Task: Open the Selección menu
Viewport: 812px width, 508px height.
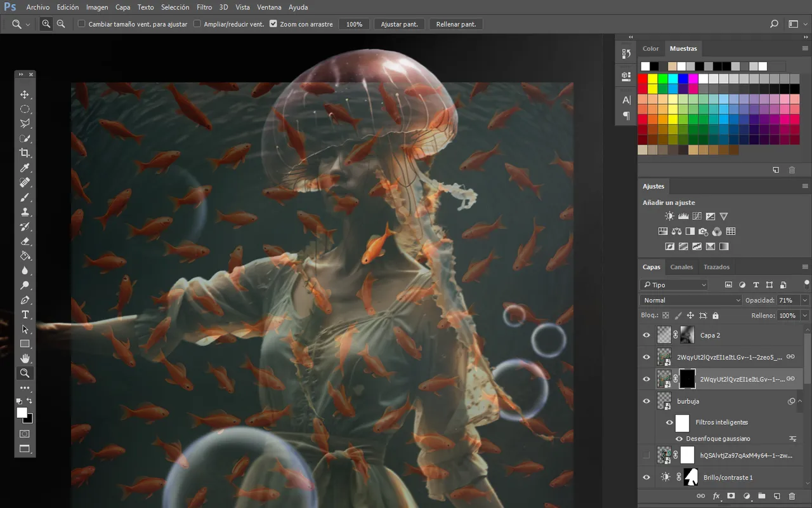Action: coord(175,7)
